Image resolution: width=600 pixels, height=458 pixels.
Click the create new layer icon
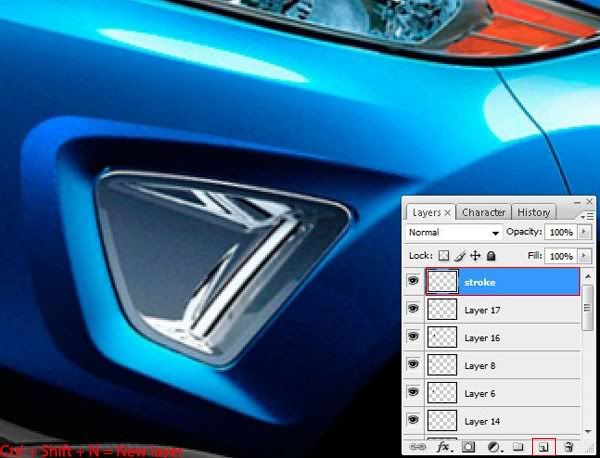click(543, 447)
